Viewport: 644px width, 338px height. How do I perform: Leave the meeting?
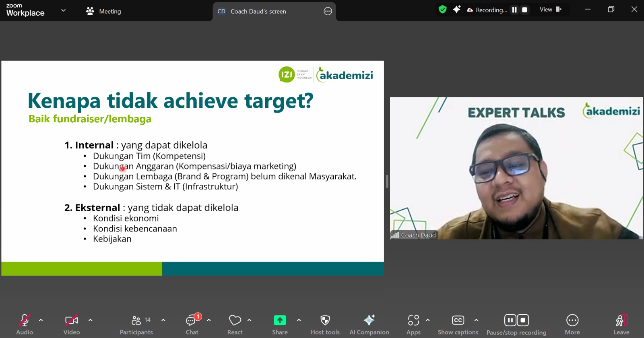621,325
